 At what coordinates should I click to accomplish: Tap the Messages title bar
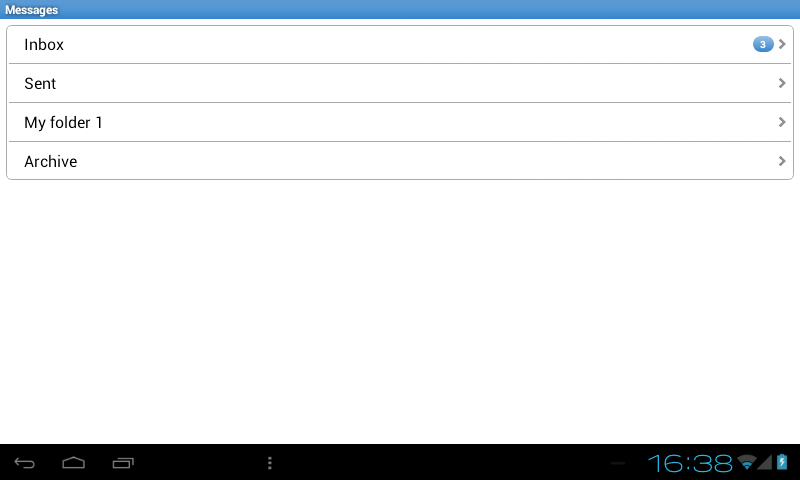pyautogui.click(x=400, y=10)
